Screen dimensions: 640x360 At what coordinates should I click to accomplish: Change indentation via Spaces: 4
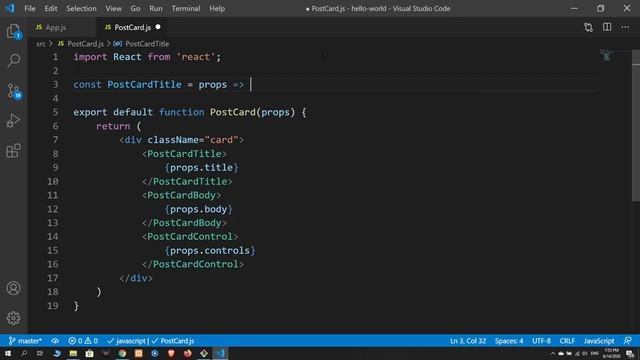tap(509, 341)
